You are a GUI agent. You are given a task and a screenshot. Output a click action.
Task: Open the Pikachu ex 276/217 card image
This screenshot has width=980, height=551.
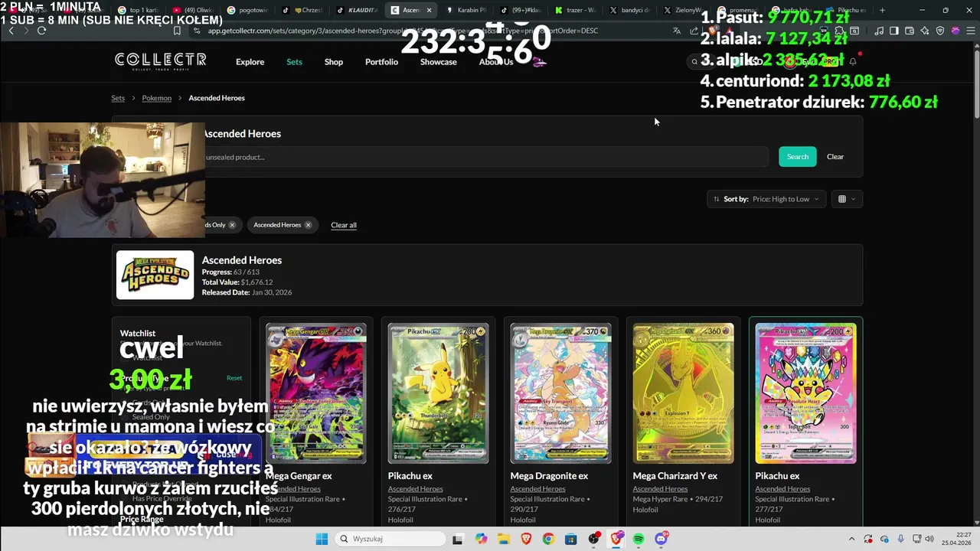tap(439, 393)
